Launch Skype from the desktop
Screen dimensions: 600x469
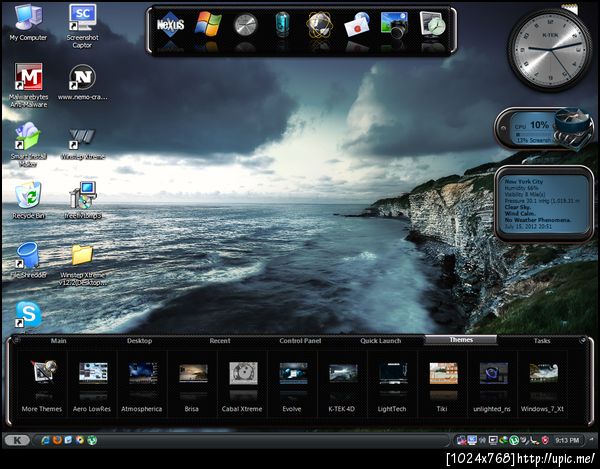pos(28,314)
